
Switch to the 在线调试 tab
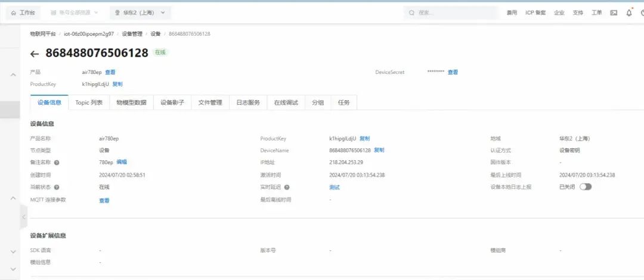[x=286, y=102]
